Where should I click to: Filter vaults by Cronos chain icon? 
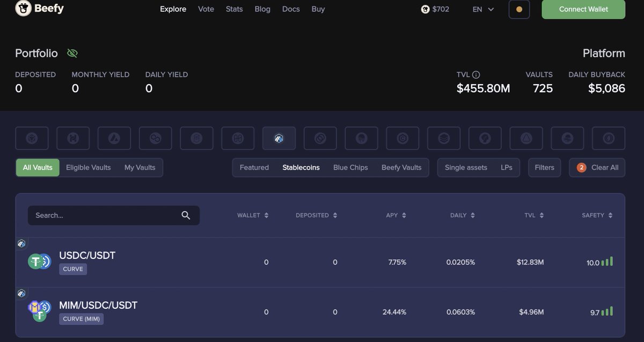pyautogui.click(x=402, y=138)
